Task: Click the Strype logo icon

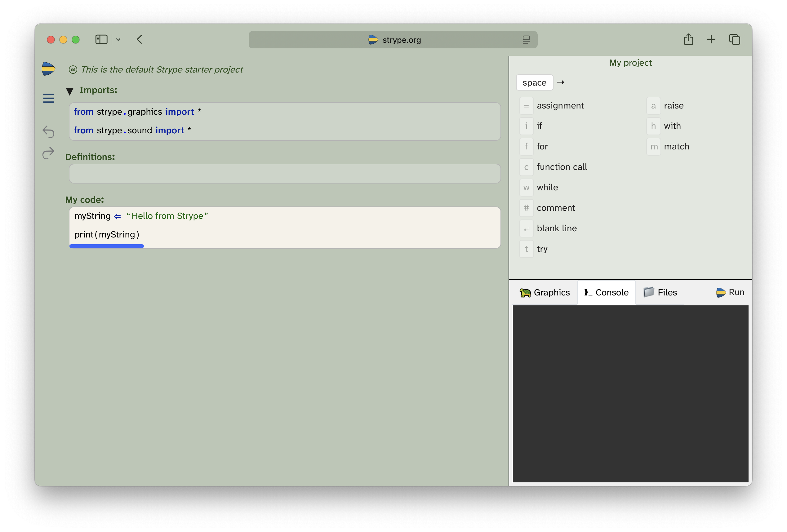Action: click(x=48, y=69)
